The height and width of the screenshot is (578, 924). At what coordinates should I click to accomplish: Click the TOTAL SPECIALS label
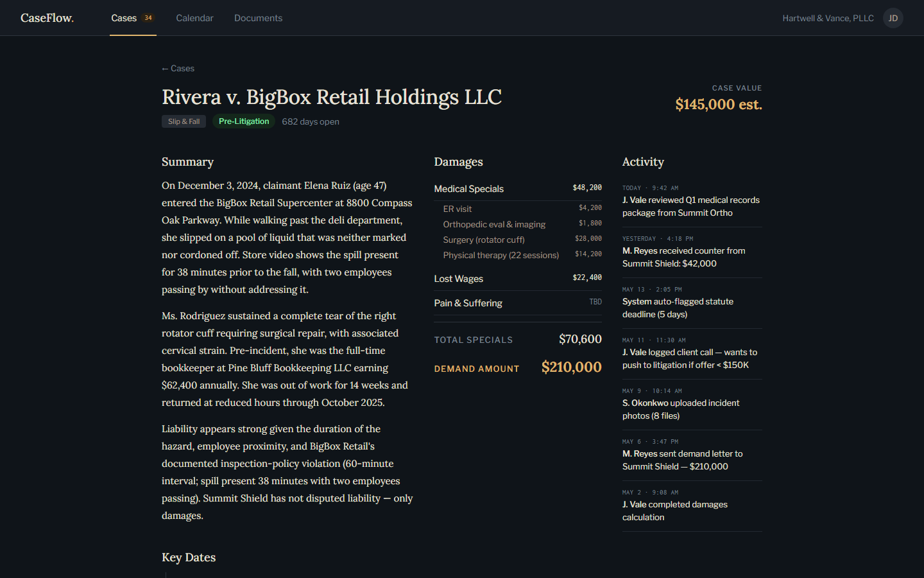pyautogui.click(x=474, y=340)
